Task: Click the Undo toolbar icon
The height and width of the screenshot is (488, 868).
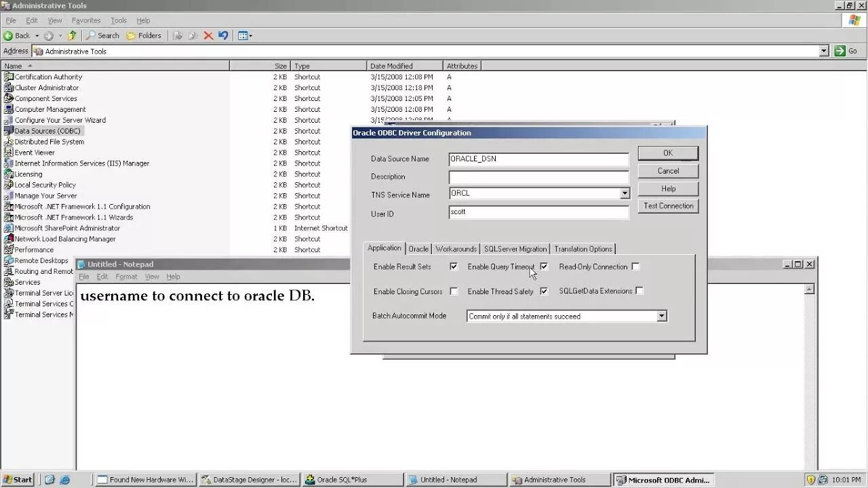Action: click(223, 36)
